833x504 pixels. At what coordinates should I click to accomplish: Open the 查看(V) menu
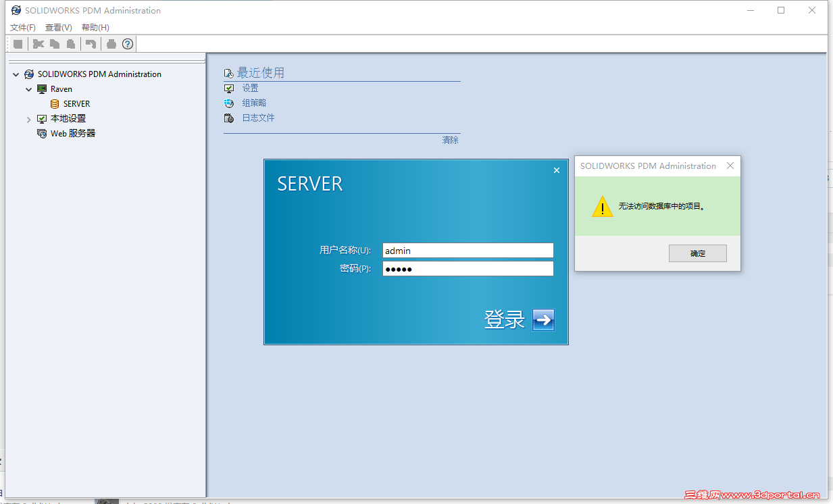point(59,28)
